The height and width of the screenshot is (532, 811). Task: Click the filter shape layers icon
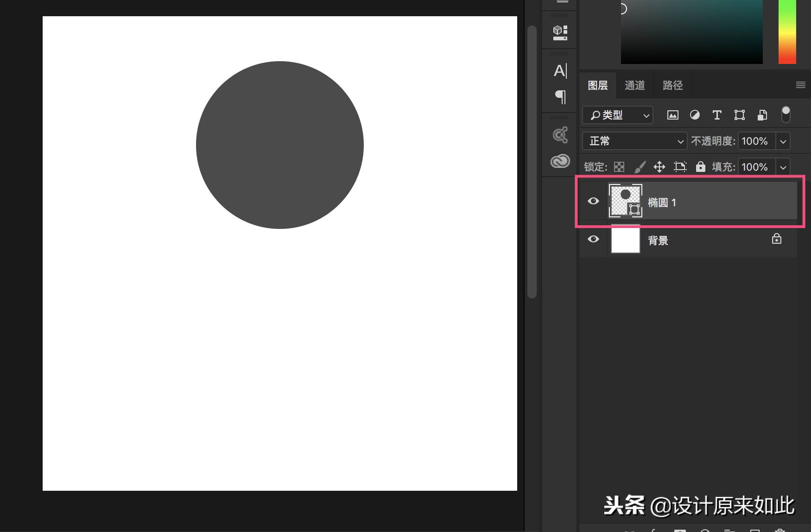point(739,115)
